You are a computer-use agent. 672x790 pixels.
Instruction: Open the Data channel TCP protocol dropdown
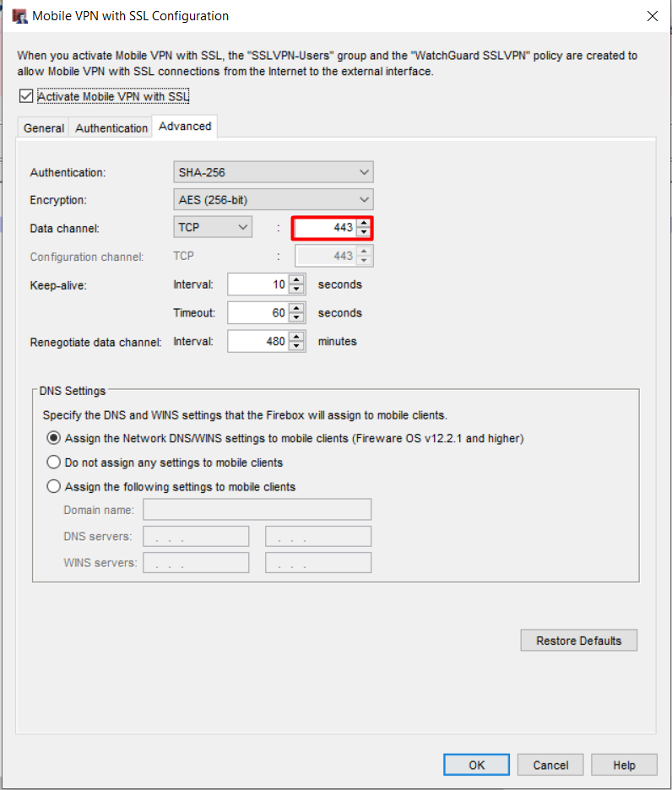coord(213,227)
